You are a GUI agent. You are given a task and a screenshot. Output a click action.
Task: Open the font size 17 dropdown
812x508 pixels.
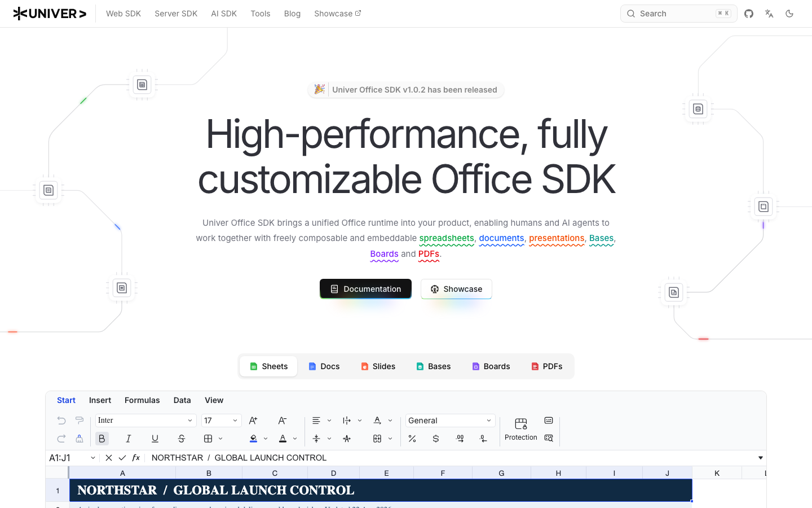coord(221,421)
